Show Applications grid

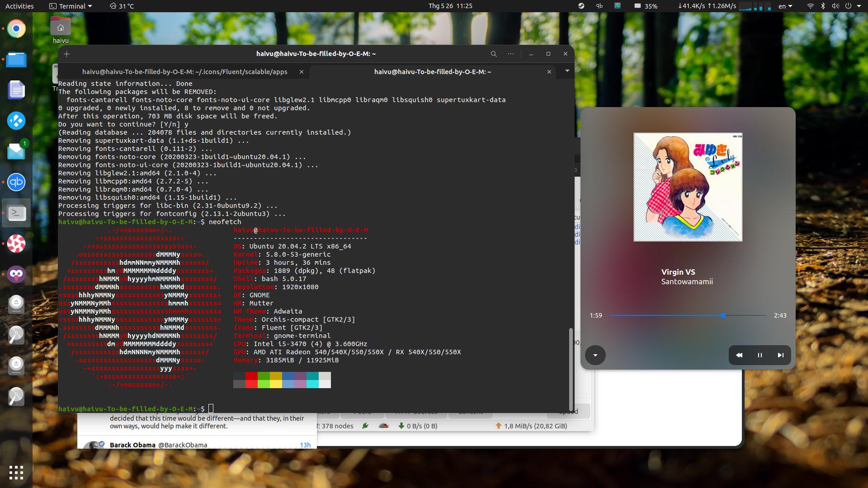point(16,473)
